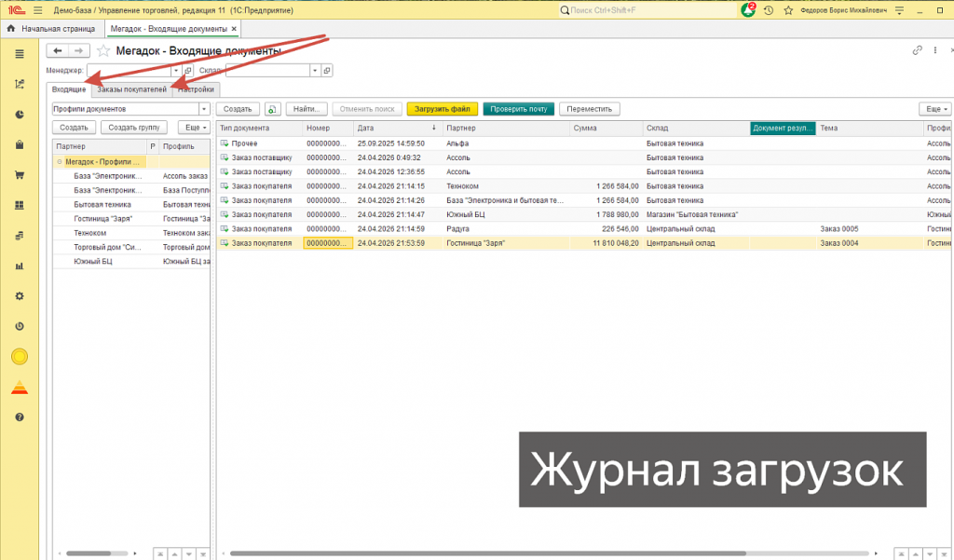Image resolution: width=954 pixels, height=560 pixels.
Task: Click the Проверить почту button
Action: click(x=519, y=109)
